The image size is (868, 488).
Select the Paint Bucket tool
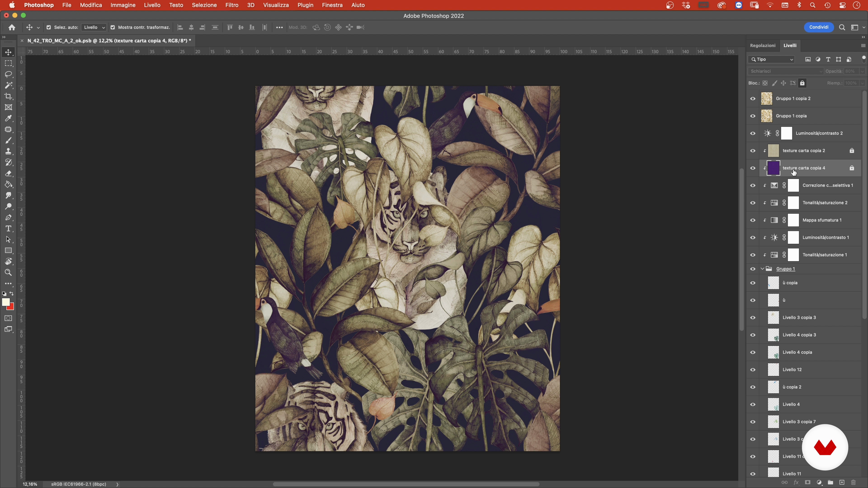click(x=8, y=185)
